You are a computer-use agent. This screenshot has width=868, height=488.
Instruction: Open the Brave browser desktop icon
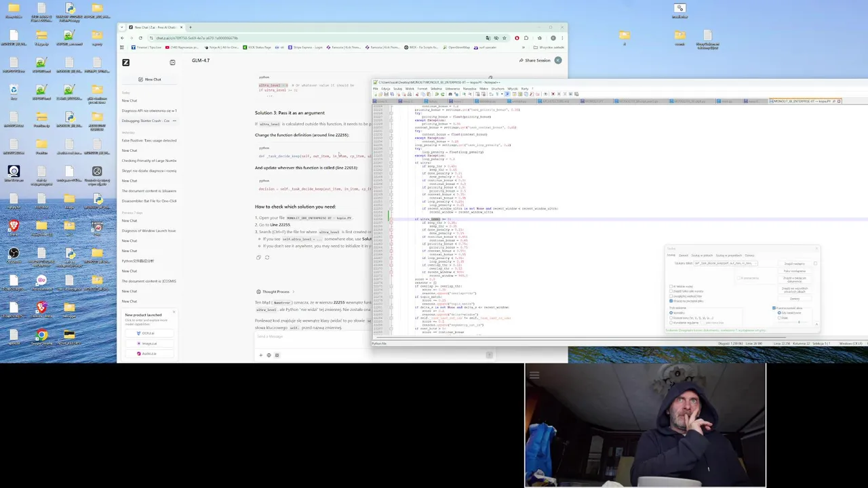point(14,226)
